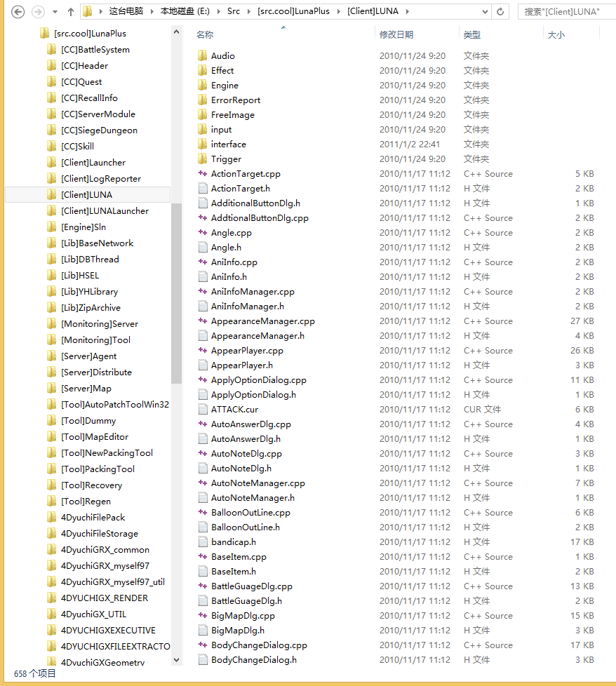Click the tree pane scroll down arrow
Screen dimensions: 616x686
coord(176,660)
